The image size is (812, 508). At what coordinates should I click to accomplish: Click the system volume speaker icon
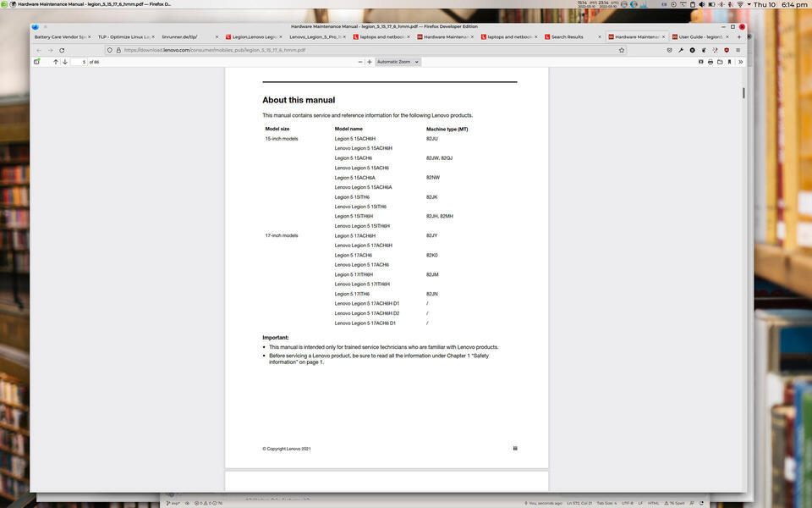click(702, 4)
